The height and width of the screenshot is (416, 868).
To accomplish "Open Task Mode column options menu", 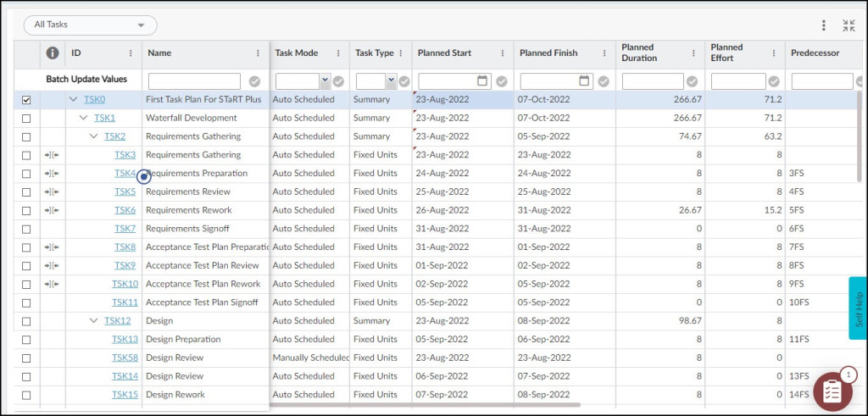I will coord(338,53).
